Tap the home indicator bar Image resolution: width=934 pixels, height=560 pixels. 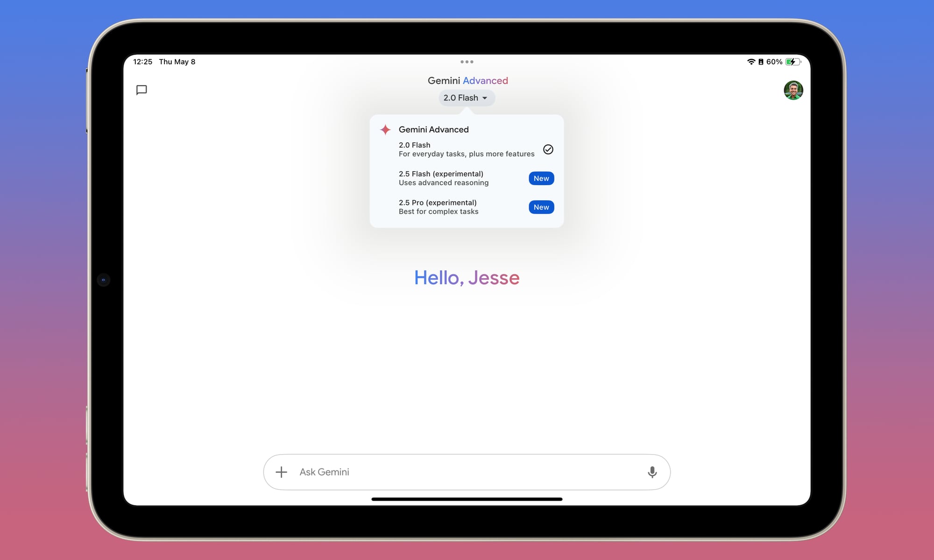click(467, 499)
